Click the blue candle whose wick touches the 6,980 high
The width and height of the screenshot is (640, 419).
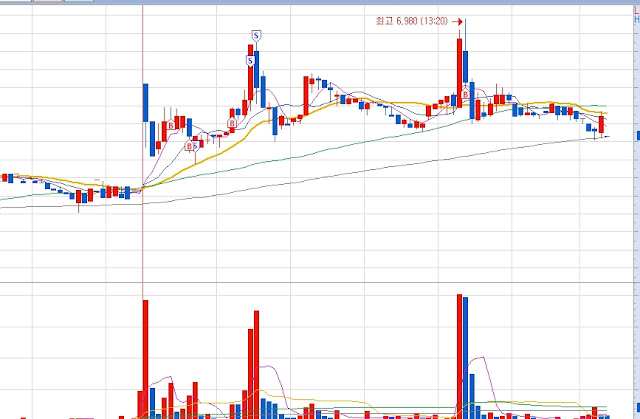pyautogui.click(x=465, y=67)
